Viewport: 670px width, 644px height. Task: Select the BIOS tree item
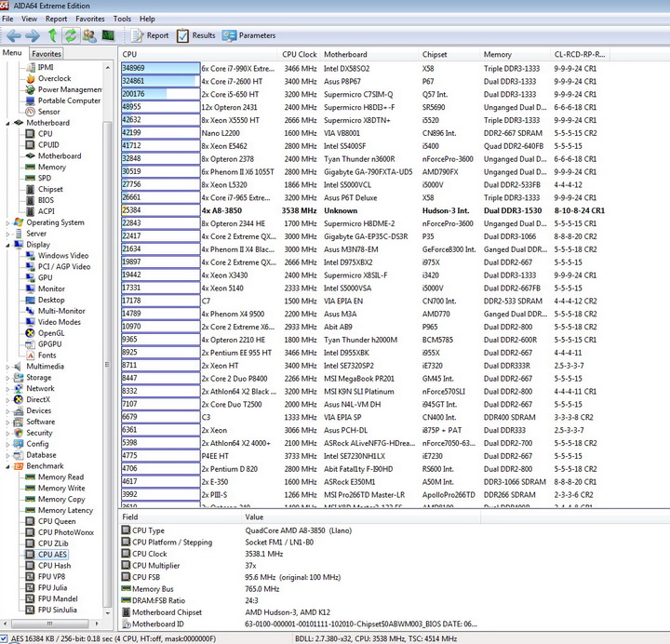(x=40, y=200)
